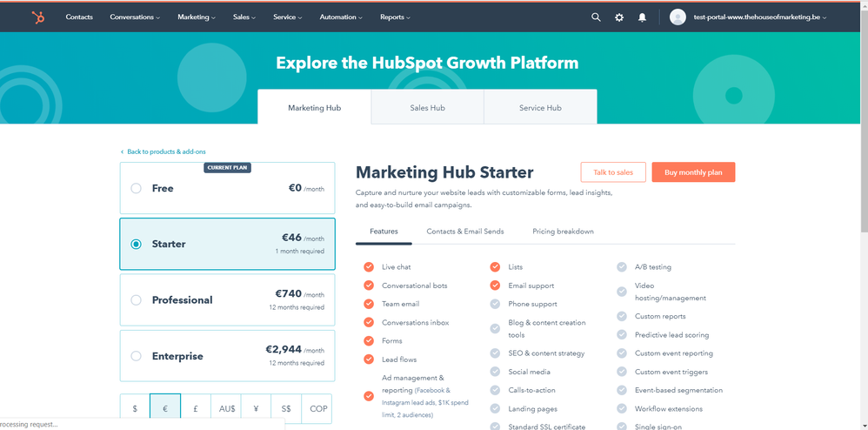Click the Landing pages grey check icon
Screen dimensions: 868x430
coord(496,408)
